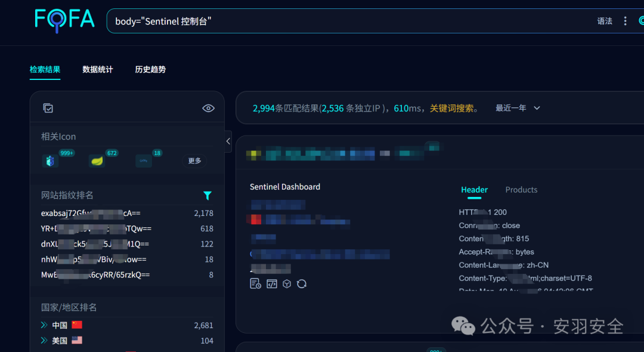Open the Header tab in result card
Image resolution: width=644 pixels, height=352 pixels.
click(474, 190)
